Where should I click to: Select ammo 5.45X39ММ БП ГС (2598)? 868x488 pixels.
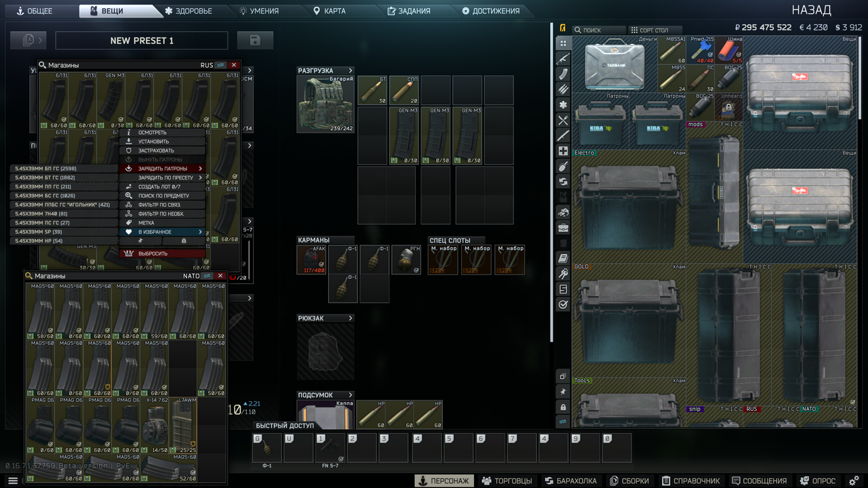[64, 168]
